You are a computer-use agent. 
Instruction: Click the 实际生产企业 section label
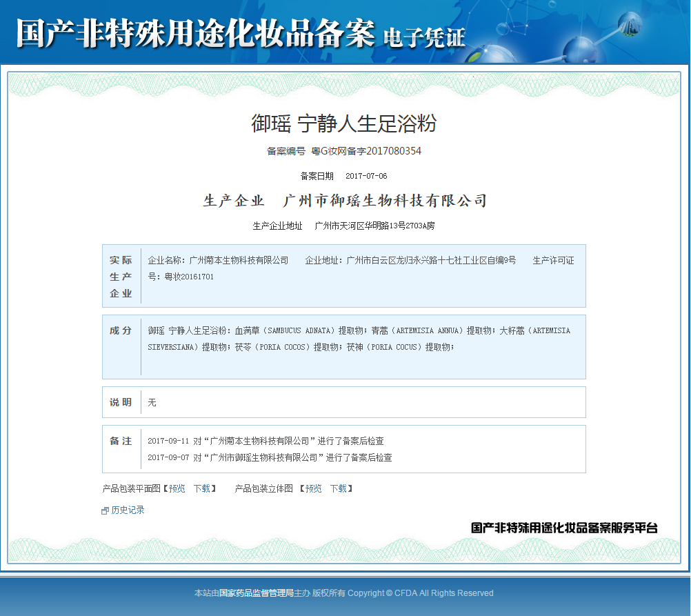(x=121, y=275)
